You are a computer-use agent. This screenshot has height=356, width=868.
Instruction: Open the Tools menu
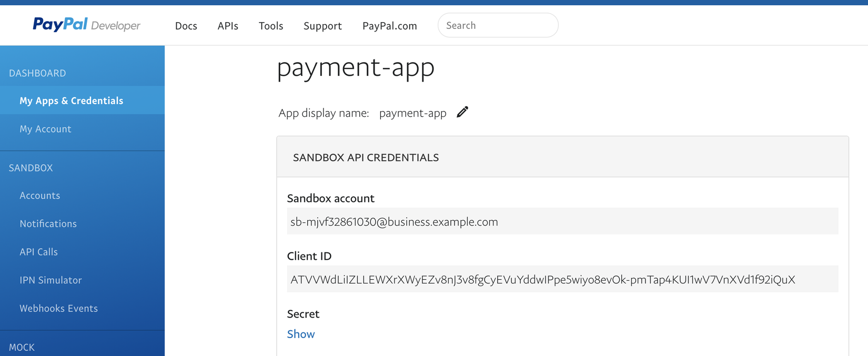point(271,26)
